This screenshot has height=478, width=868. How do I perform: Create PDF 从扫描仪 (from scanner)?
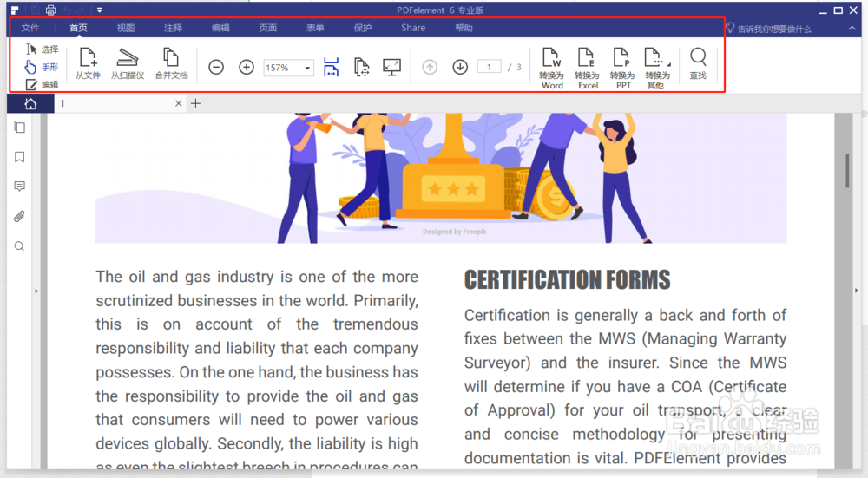tap(128, 63)
